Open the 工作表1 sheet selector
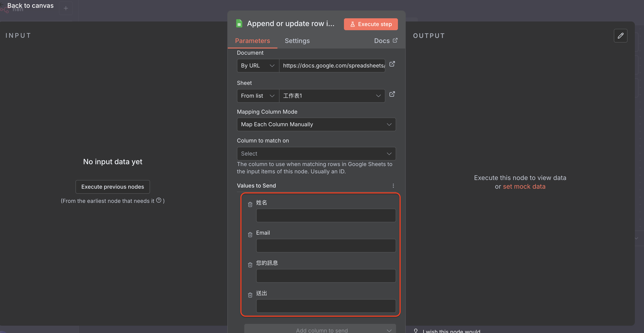 pos(332,96)
